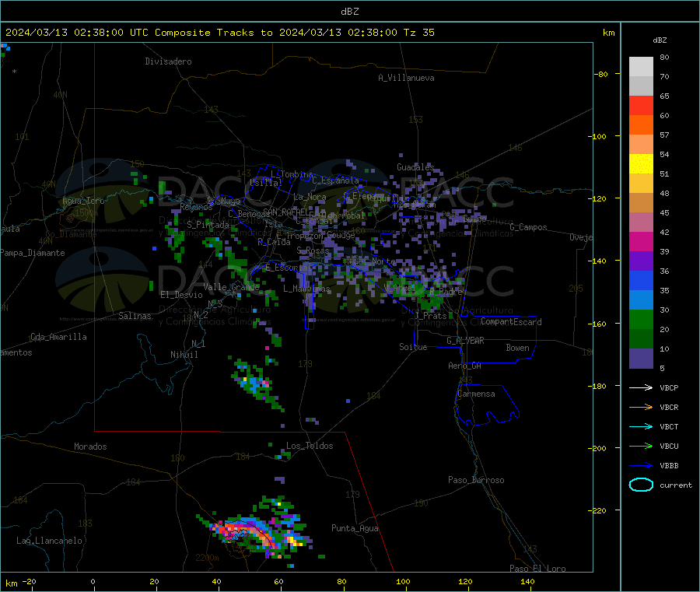Click the 'VBCR' legend label
The image size is (700, 592).
coord(669,407)
